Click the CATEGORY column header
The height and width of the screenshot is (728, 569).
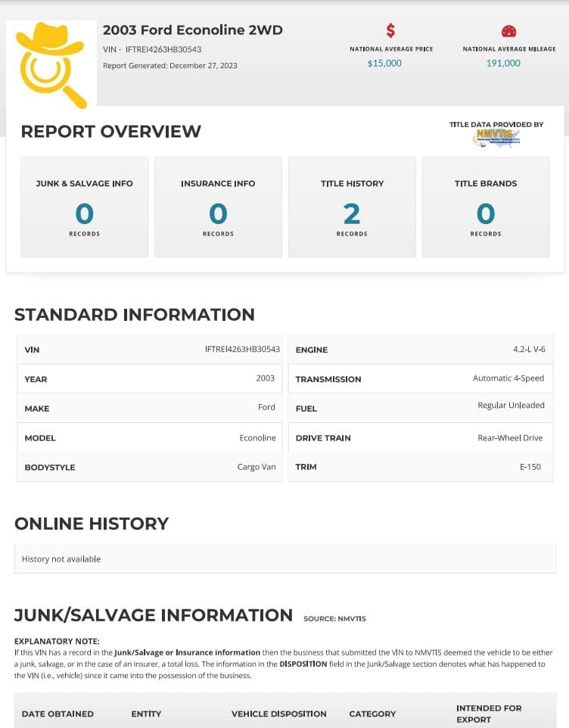click(373, 714)
